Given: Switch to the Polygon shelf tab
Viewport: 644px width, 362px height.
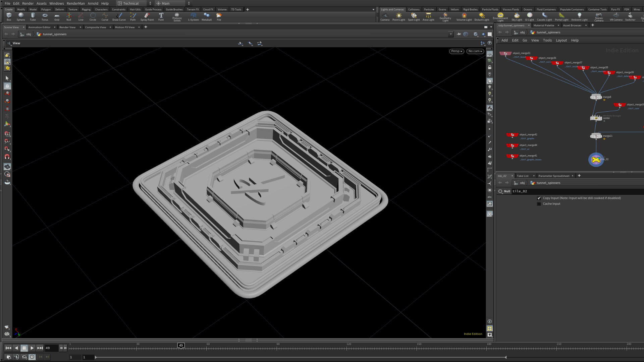Looking at the screenshot, I should (46, 9).
